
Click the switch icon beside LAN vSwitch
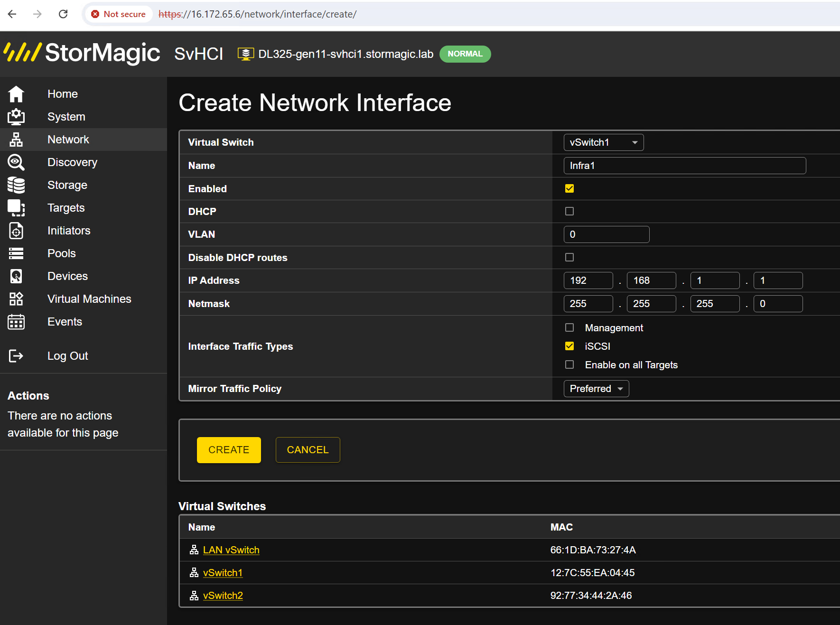[x=194, y=550]
